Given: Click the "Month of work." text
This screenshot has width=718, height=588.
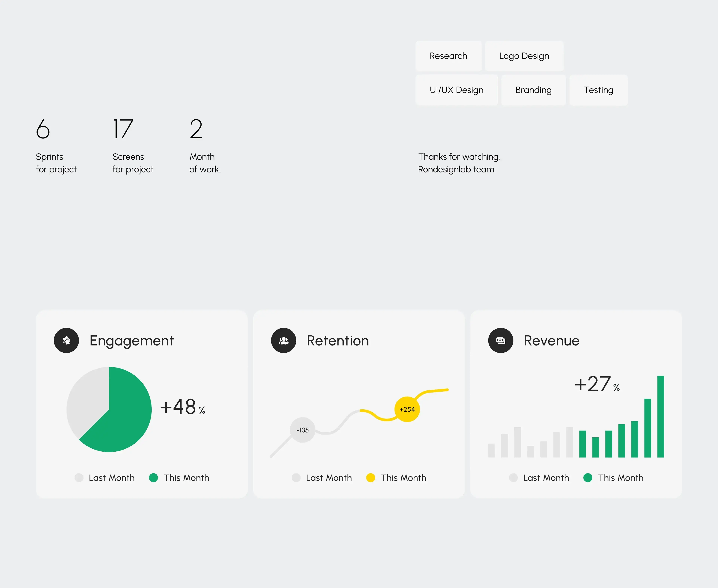Looking at the screenshot, I should click(x=205, y=163).
